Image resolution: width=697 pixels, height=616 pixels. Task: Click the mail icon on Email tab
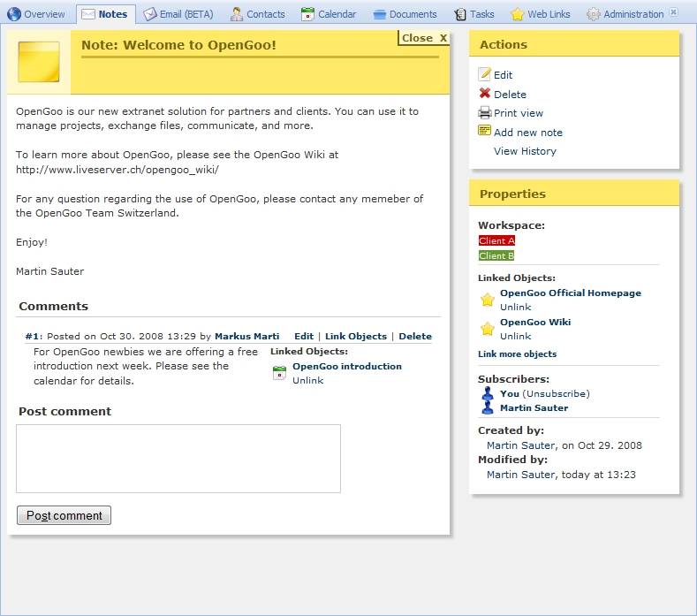150,14
